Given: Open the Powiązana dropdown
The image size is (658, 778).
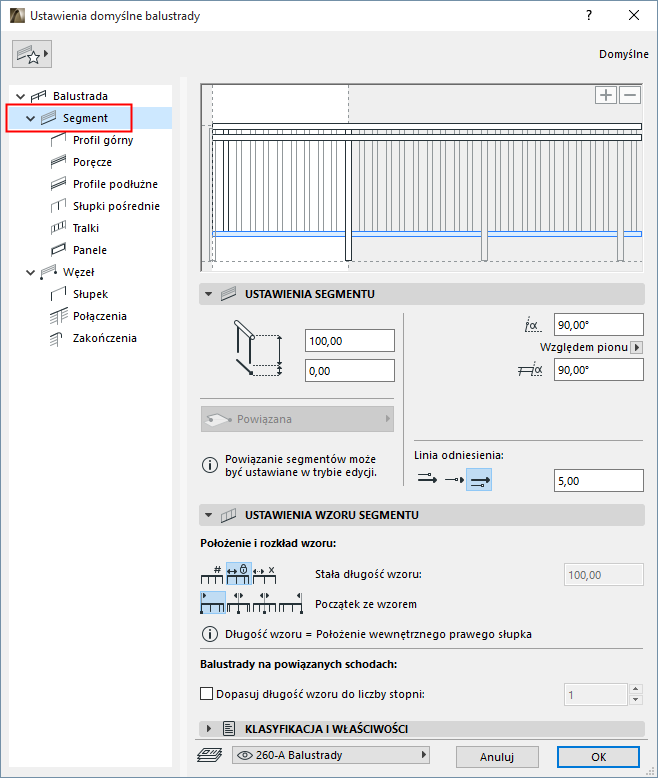Looking at the screenshot, I should (x=297, y=419).
